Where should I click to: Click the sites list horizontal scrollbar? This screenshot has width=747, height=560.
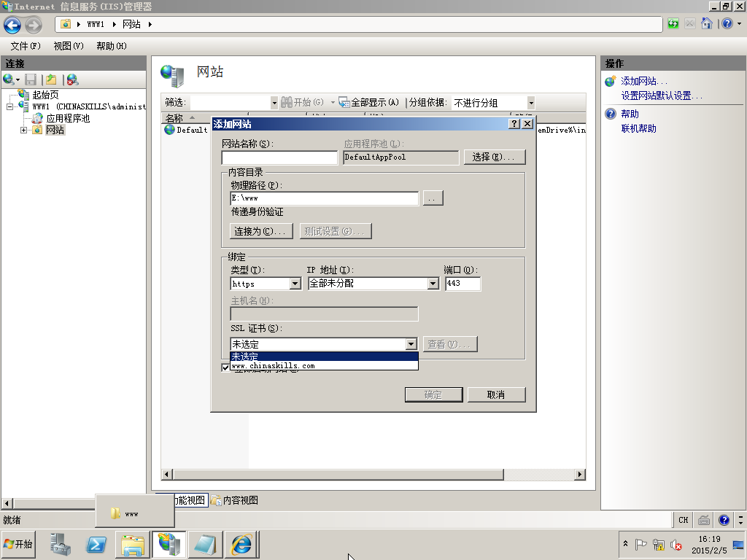click(338, 474)
